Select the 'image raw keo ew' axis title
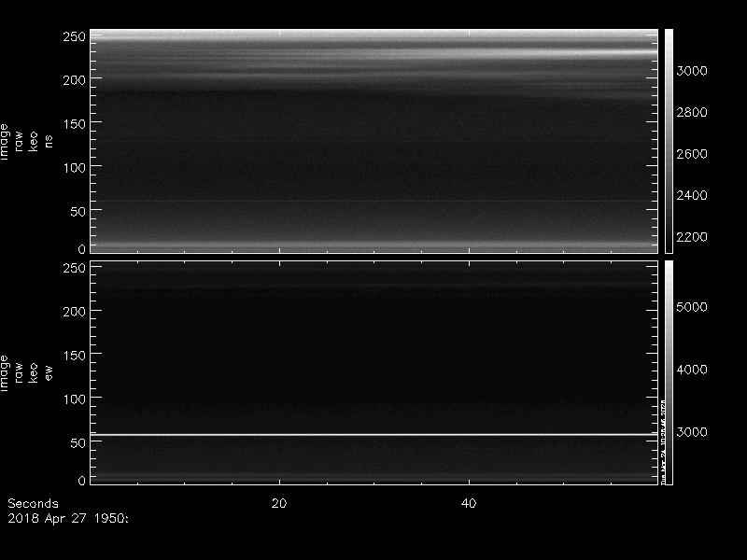747x560 pixels. 26,371
